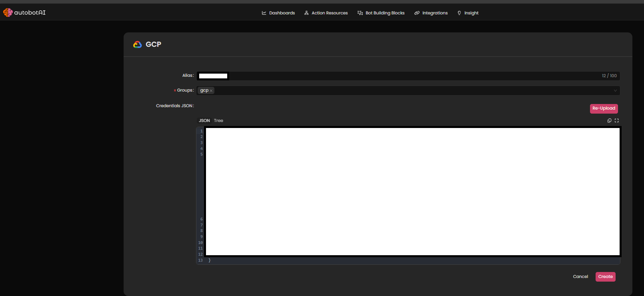Click the 12 / 100 character counter
This screenshot has width=644, height=296.
(609, 76)
